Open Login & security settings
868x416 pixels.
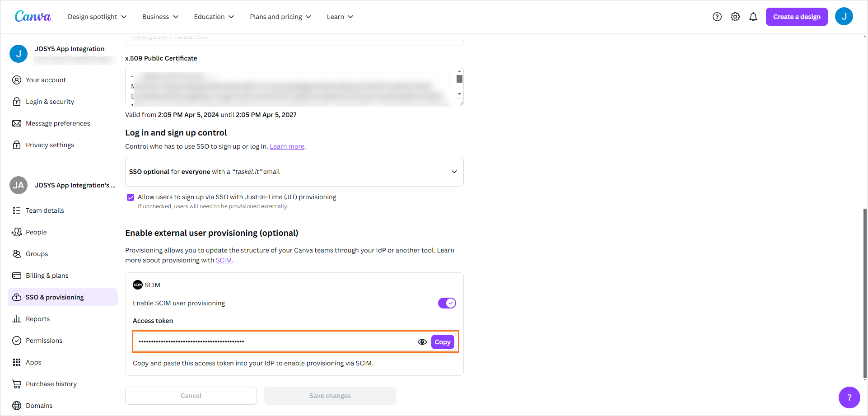pos(63,102)
